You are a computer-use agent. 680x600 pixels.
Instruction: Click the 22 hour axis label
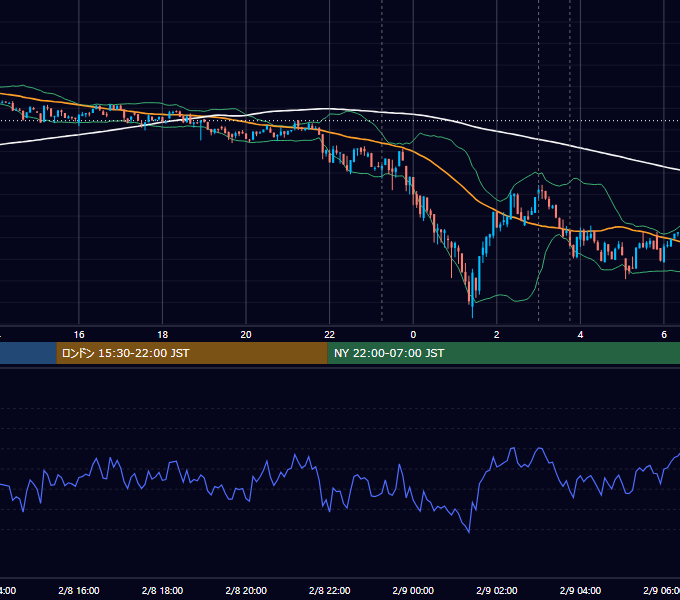(x=330, y=334)
